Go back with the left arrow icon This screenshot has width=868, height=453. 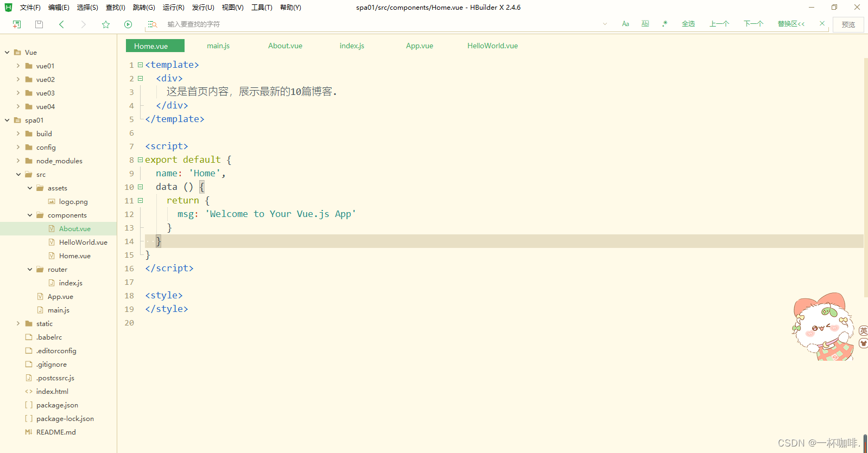click(61, 24)
